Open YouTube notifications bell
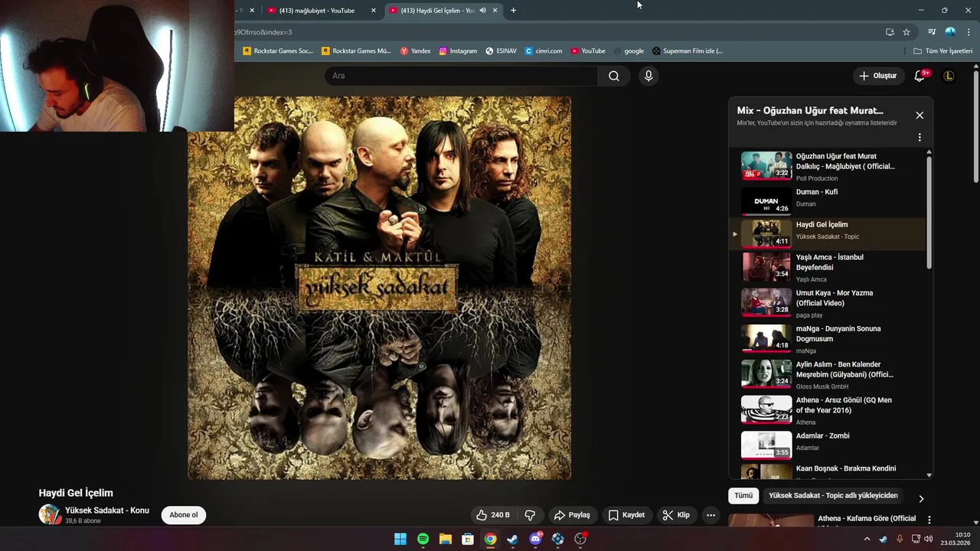Image resolution: width=980 pixels, height=551 pixels. [x=920, y=76]
